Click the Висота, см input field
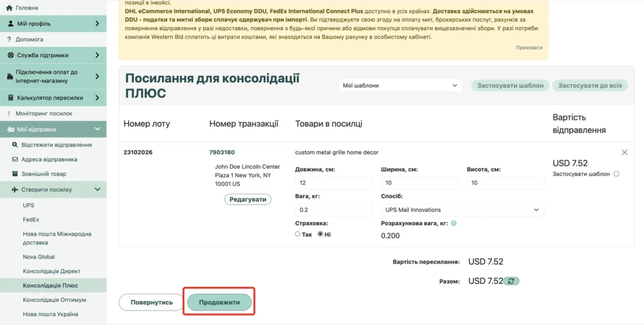644x325 pixels. (x=505, y=182)
